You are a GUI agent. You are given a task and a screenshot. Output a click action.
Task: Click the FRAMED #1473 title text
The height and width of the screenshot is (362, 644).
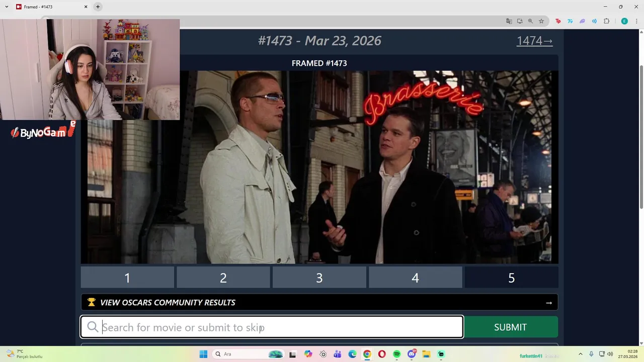(x=319, y=63)
